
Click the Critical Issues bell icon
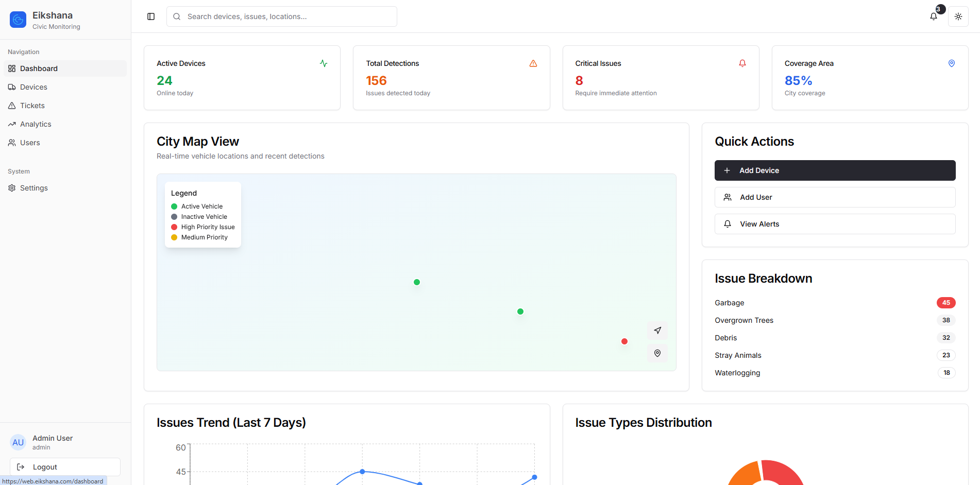click(x=742, y=63)
